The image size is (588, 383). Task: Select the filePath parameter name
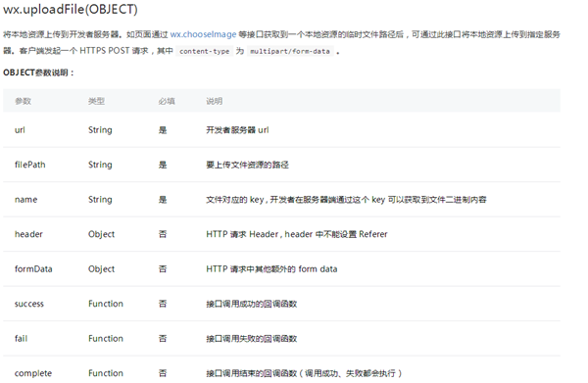tap(30, 165)
